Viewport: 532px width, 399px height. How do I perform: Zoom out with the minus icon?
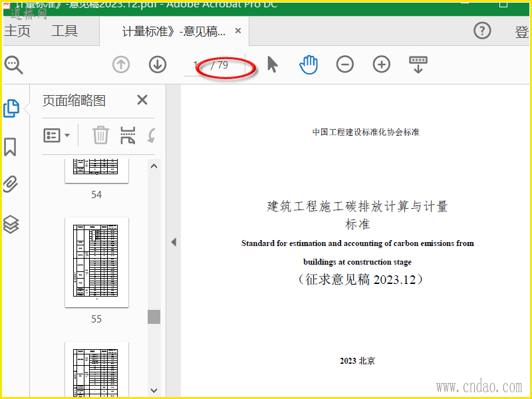point(344,65)
